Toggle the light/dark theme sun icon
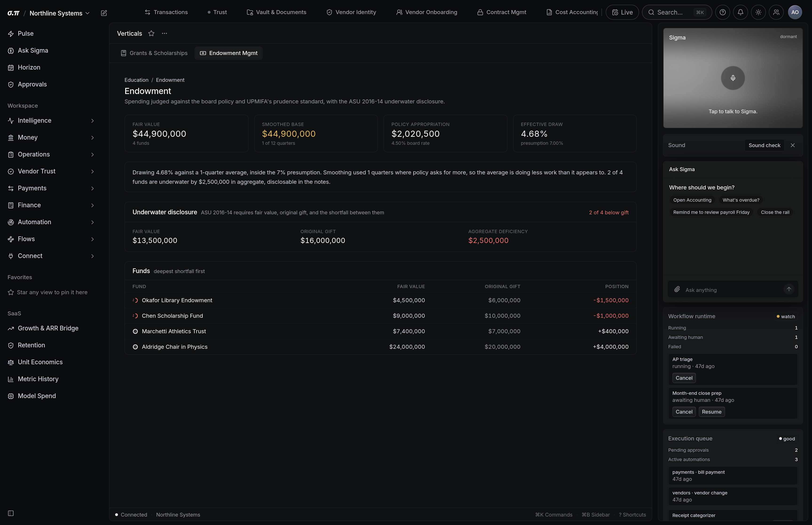Screen dimensions: 812x525 click(x=758, y=12)
